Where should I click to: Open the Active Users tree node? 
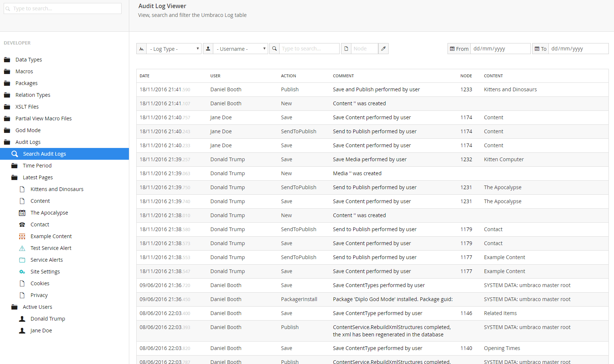pos(38,307)
